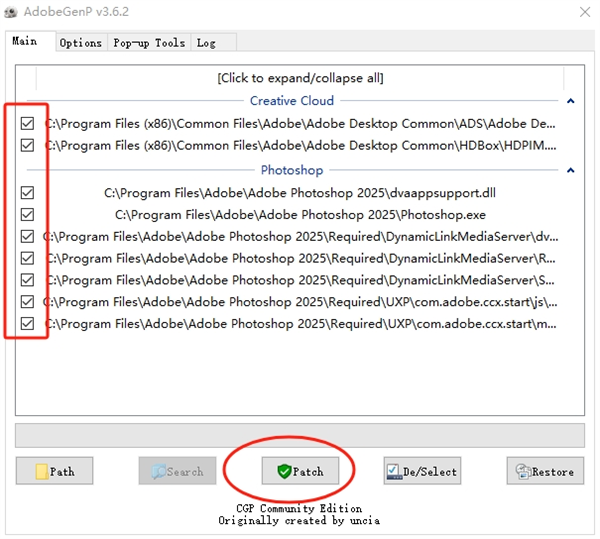
Task: Select the DynamicLinkMediaServer\dv... path text
Action: 300,237
